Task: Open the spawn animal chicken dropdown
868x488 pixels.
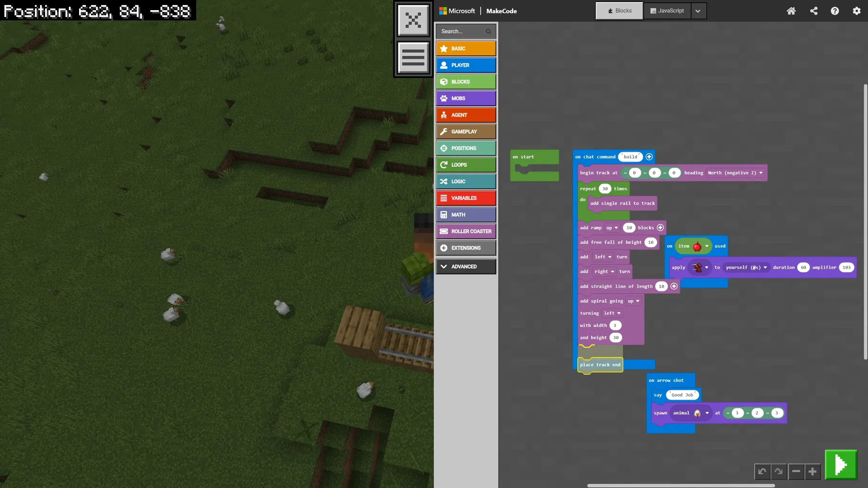Action: click(x=691, y=413)
